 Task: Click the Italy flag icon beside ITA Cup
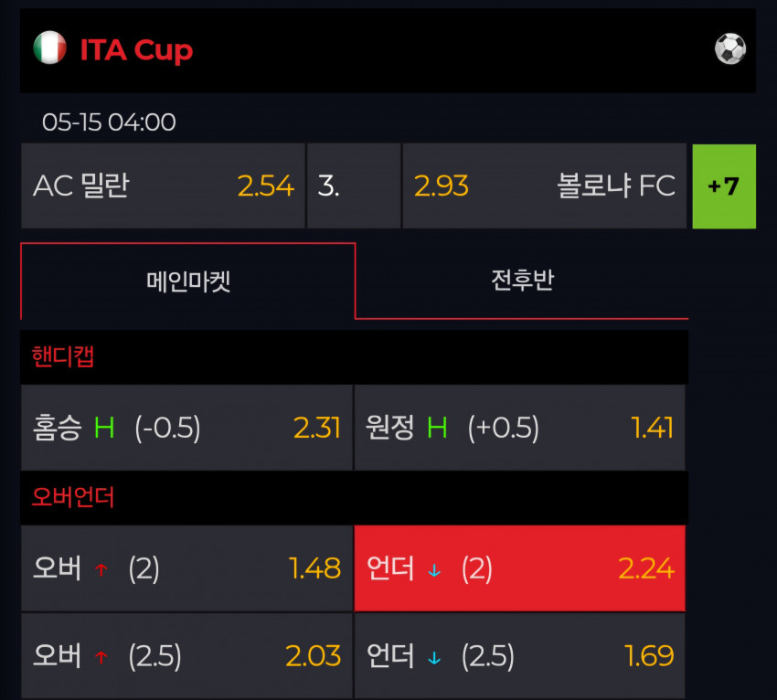point(49,48)
